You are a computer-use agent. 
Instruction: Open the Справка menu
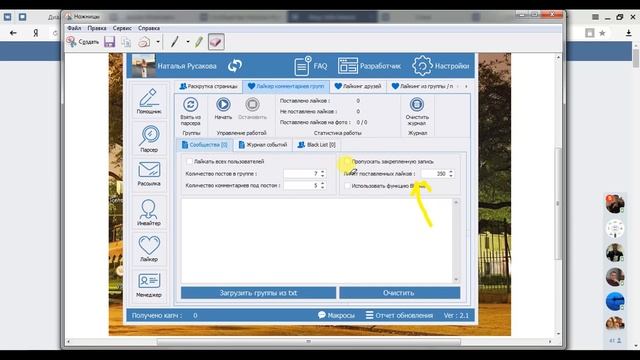[x=149, y=28]
